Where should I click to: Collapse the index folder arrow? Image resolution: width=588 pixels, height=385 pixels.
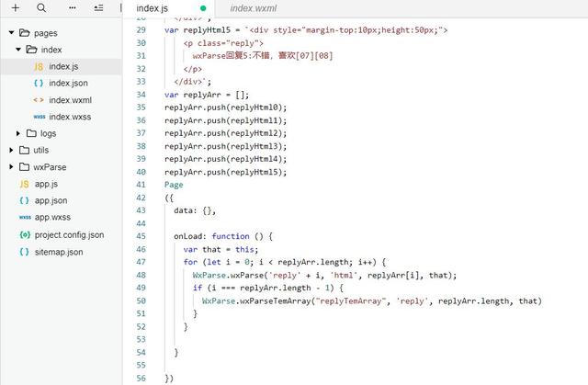click(x=18, y=50)
